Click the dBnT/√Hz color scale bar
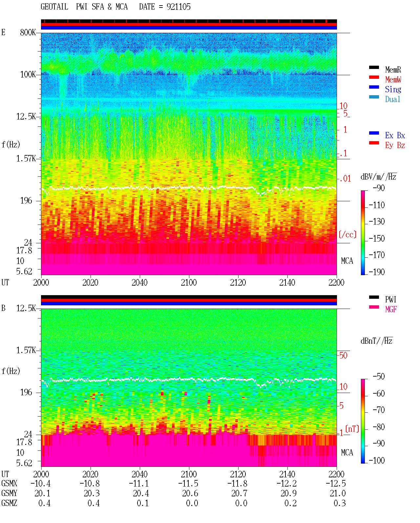 [363, 421]
